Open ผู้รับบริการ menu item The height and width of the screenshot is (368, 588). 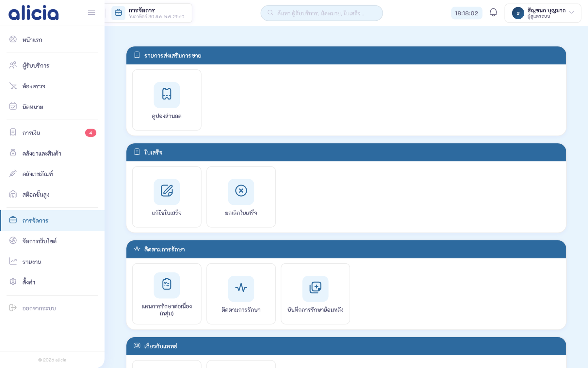coord(52,65)
